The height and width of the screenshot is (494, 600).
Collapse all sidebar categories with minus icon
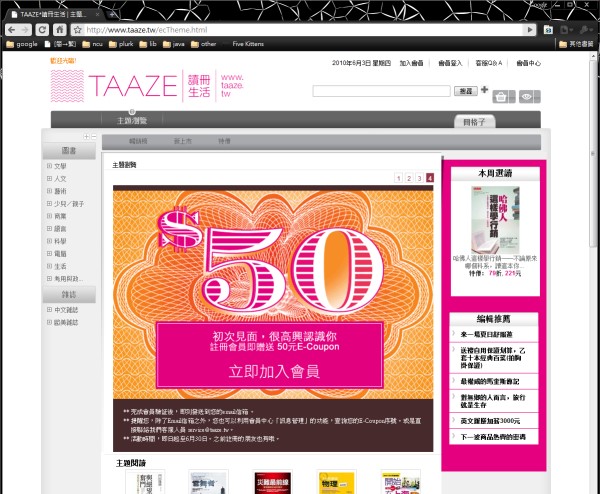94,137
